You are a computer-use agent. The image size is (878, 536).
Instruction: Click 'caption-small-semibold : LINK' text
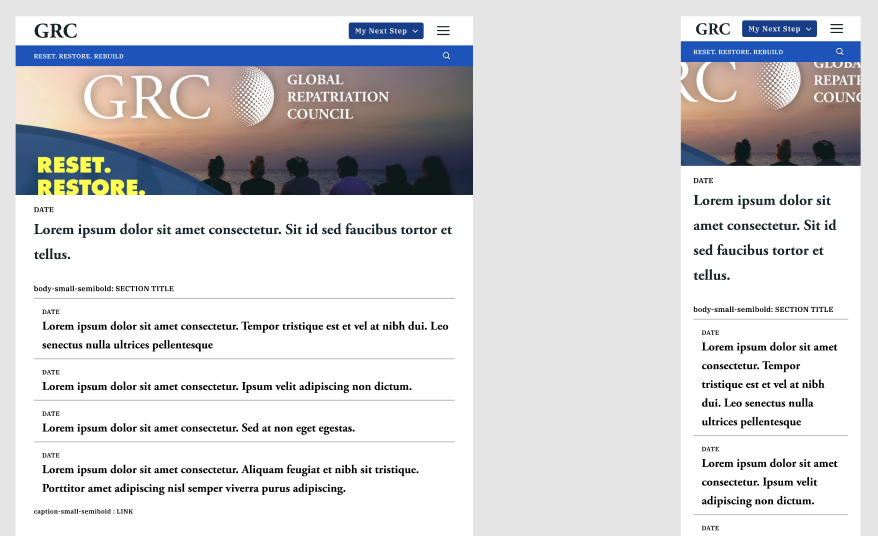coord(83,511)
